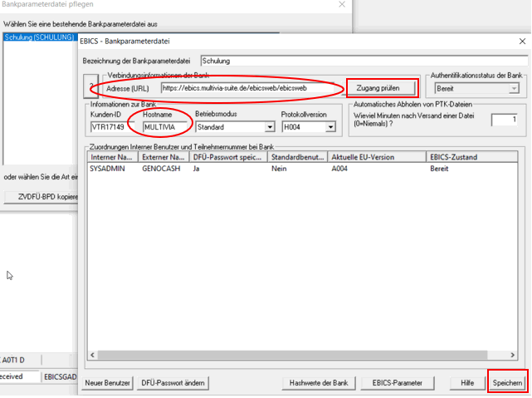This screenshot has height=398, width=532.
Task: Show Hashwerte der Bank
Action: pyautogui.click(x=318, y=383)
